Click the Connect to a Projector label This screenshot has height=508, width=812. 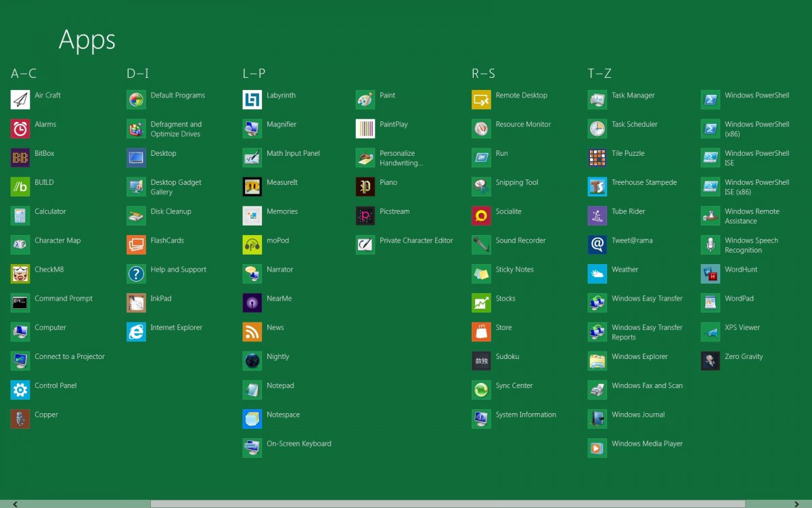[70, 356]
